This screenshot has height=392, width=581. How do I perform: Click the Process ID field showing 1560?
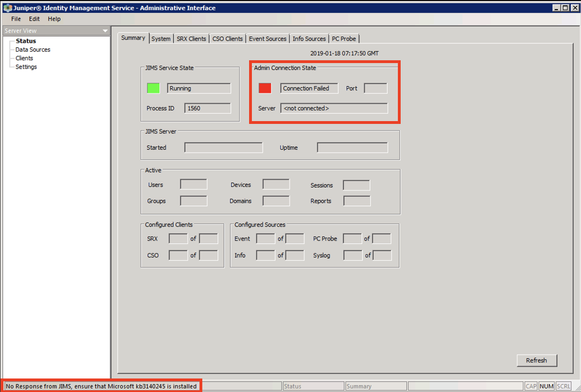[x=207, y=108]
